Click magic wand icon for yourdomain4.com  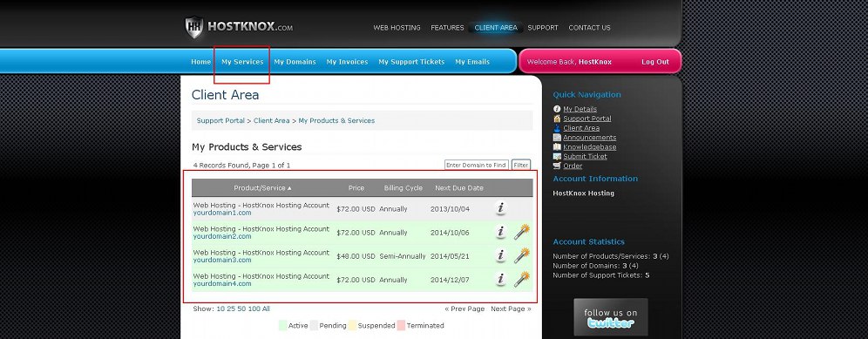(521, 280)
